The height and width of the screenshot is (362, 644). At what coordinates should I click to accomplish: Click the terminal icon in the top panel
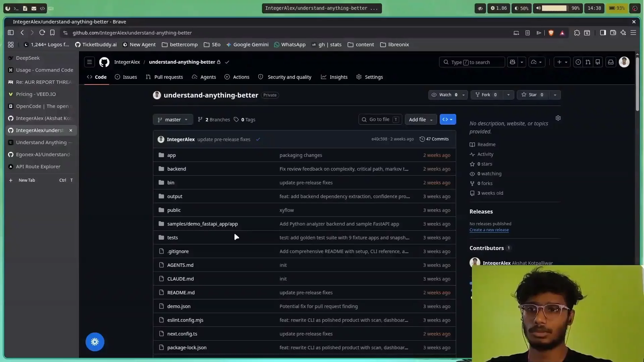click(x=16, y=8)
